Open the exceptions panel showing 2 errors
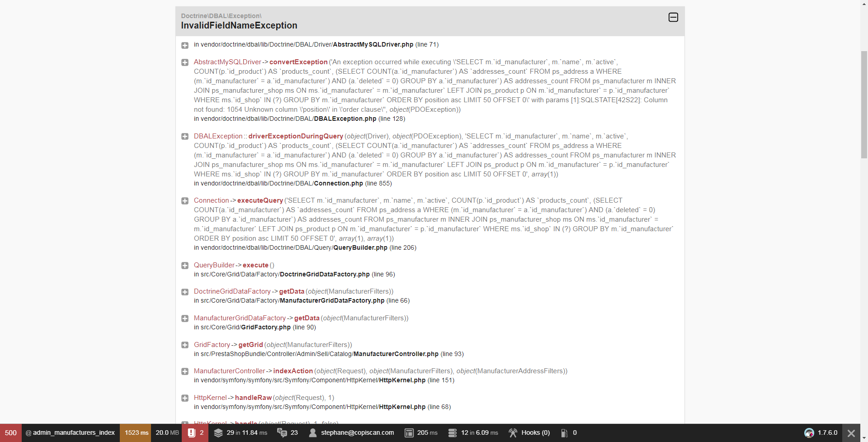The width and height of the screenshot is (868, 442). (x=195, y=432)
